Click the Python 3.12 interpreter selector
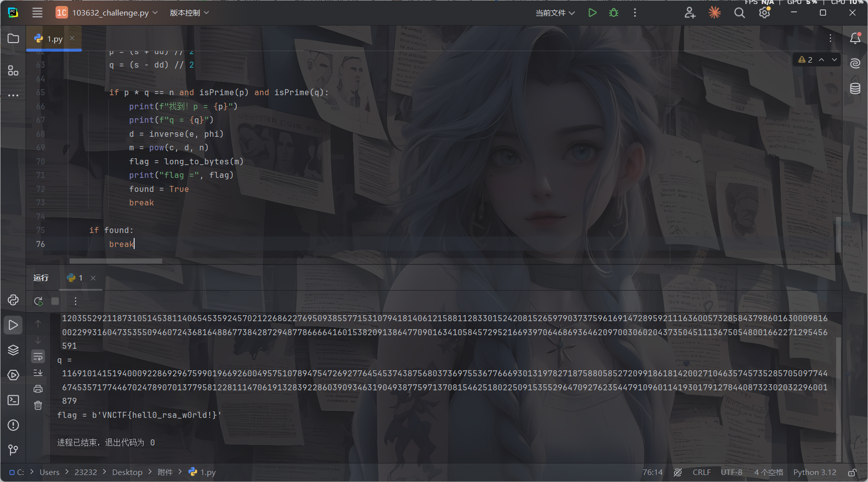Image resolution: width=868 pixels, height=482 pixels. point(814,472)
